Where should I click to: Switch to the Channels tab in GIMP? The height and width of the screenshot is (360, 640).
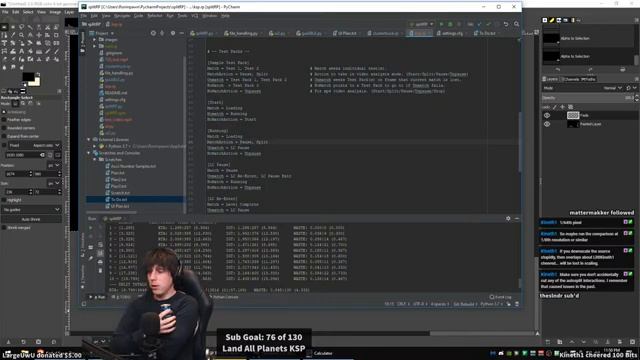[x=571, y=79]
